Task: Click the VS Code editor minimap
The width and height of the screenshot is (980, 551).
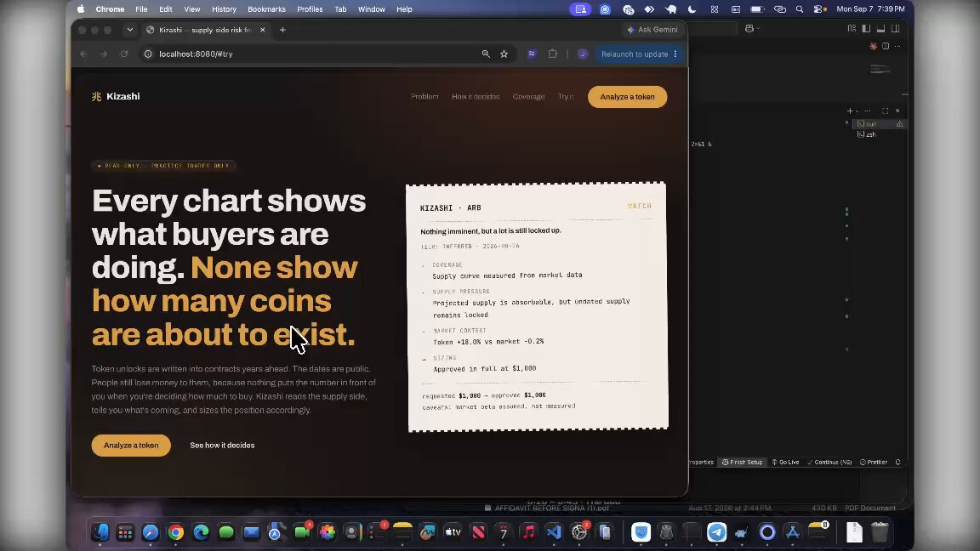Action: 880,69
